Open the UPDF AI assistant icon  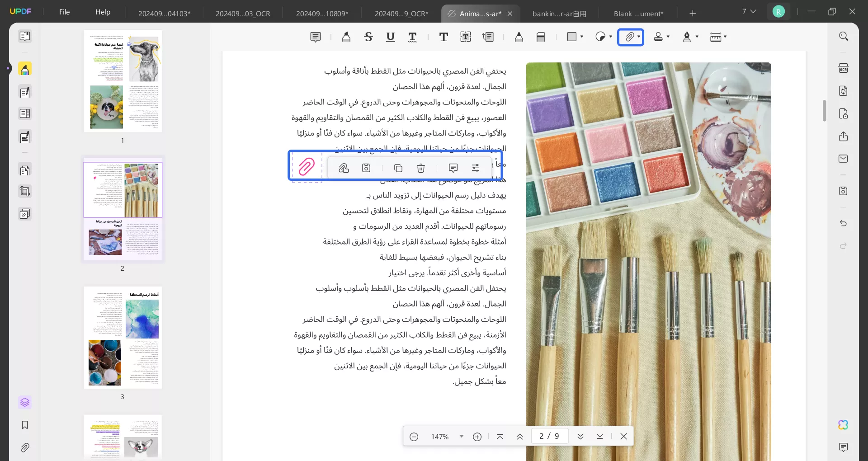(844, 425)
